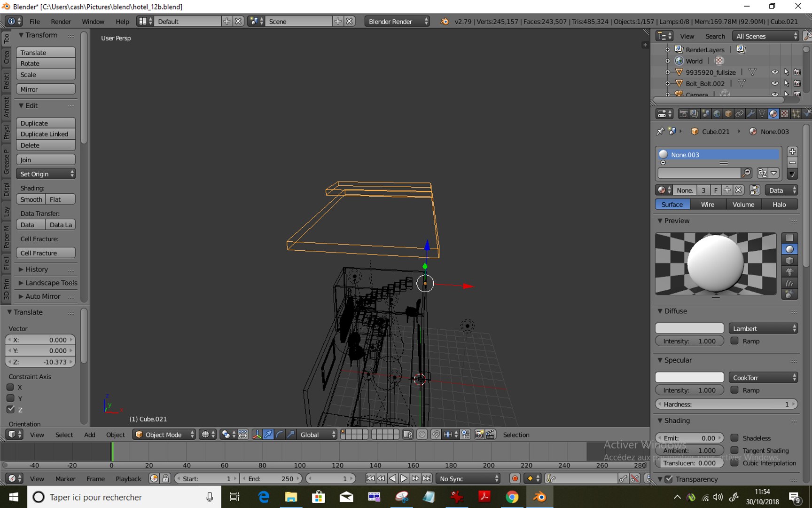This screenshot has height=508, width=812.
Task: Open the Object Mode selector
Action: pos(164,435)
